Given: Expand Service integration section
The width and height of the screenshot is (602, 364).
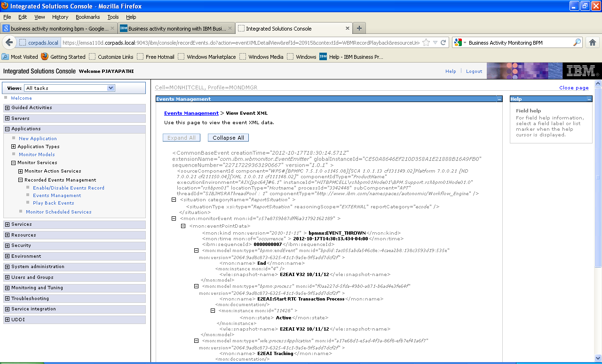Looking at the screenshot, I should pos(7,309).
